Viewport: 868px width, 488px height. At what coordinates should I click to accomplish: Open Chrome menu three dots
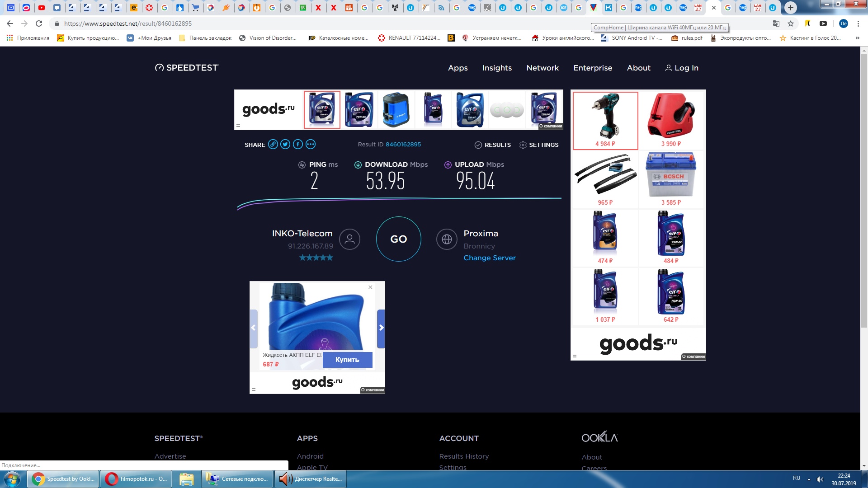[858, 23]
